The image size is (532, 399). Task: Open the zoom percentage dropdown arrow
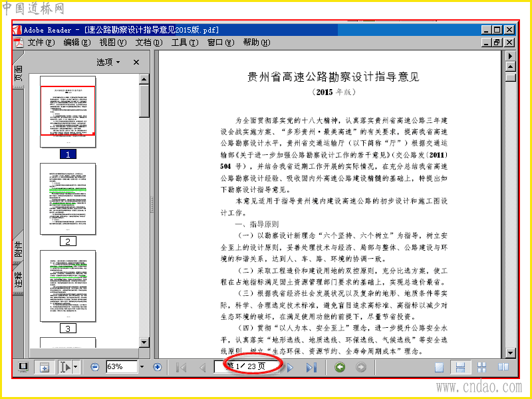(x=142, y=367)
